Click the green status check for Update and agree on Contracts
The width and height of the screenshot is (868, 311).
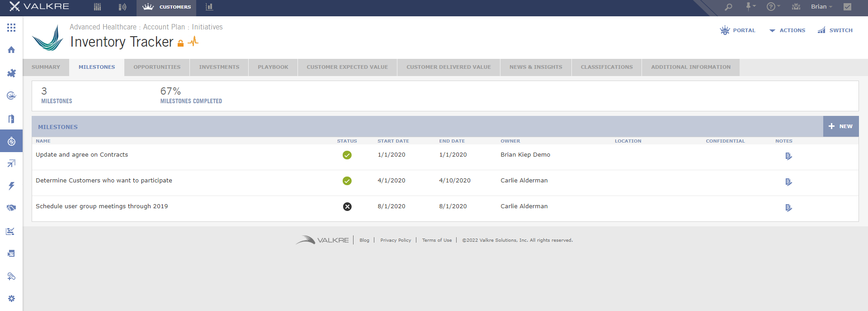pos(347,155)
